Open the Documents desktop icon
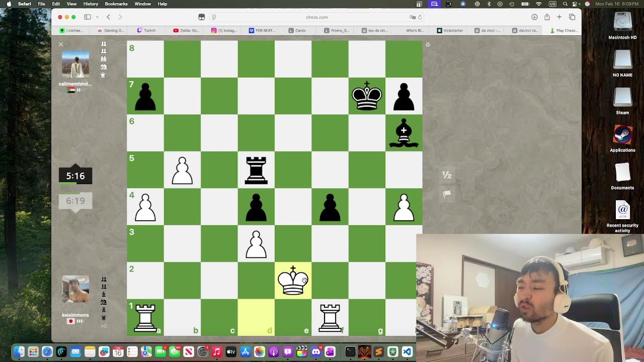Screen dimensions: 644x362 click(x=622, y=175)
